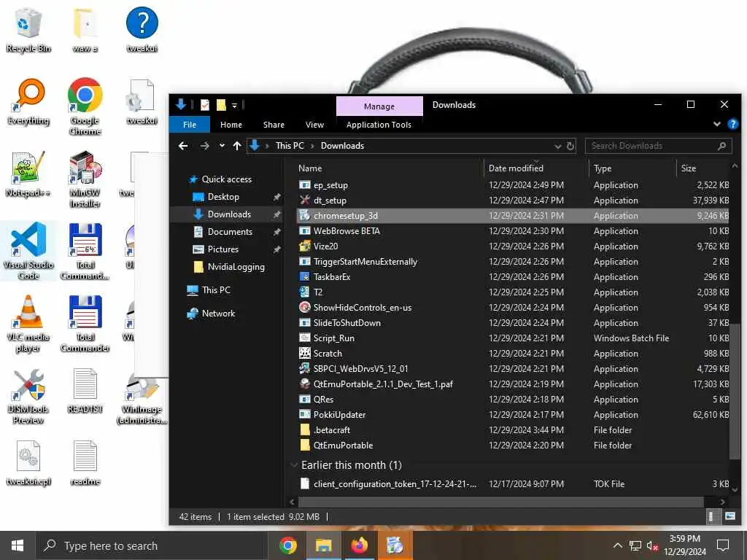Image resolution: width=747 pixels, height=560 pixels.
Task: Expand the ribbon chevron
Action: pyautogui.click(x=717, y=124)
